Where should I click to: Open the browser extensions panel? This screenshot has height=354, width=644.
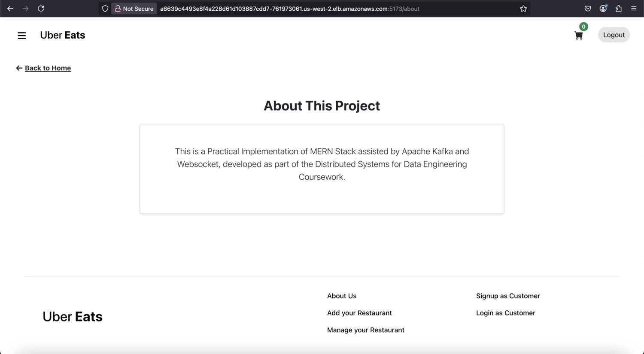(x=619, y=9)
